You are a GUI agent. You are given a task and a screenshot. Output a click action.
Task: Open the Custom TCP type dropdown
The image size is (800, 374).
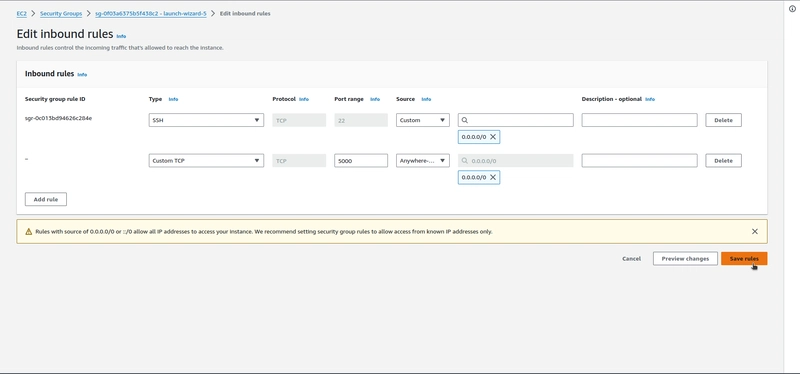[x=206, y=161]
